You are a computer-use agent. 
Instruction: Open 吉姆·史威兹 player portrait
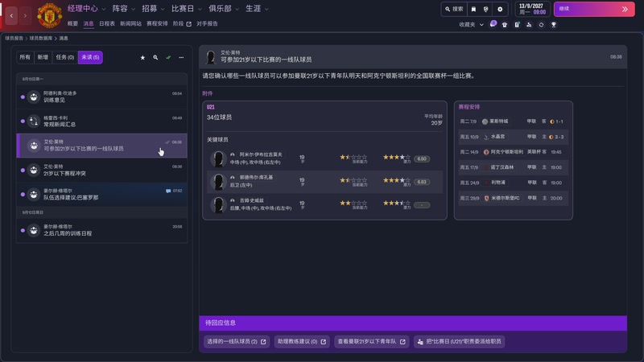(218, 204)
